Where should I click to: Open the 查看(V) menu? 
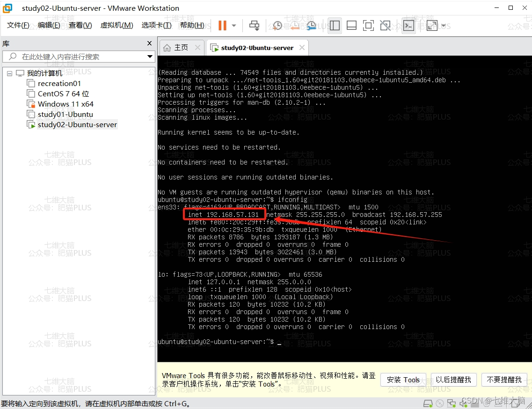(x=80, y=25)
